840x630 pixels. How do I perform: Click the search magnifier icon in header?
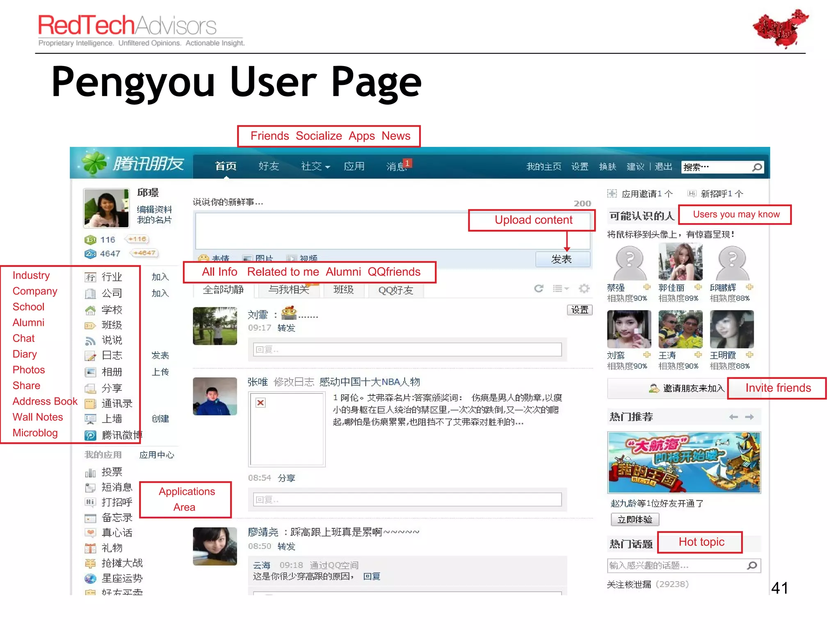[757, 167]
